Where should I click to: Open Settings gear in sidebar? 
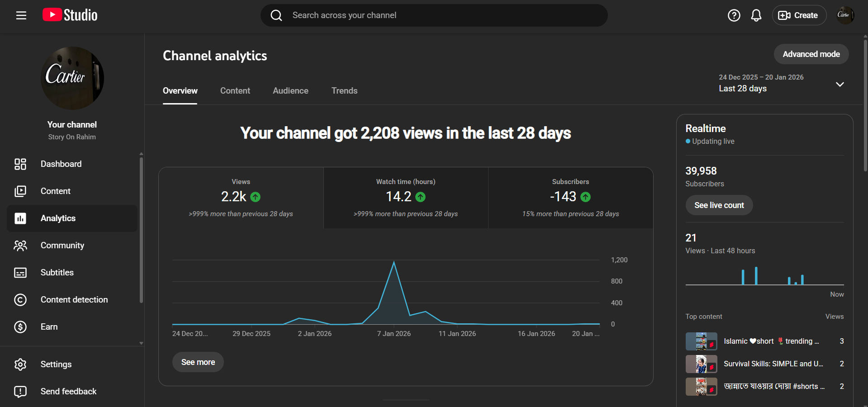tap(20, 364)
